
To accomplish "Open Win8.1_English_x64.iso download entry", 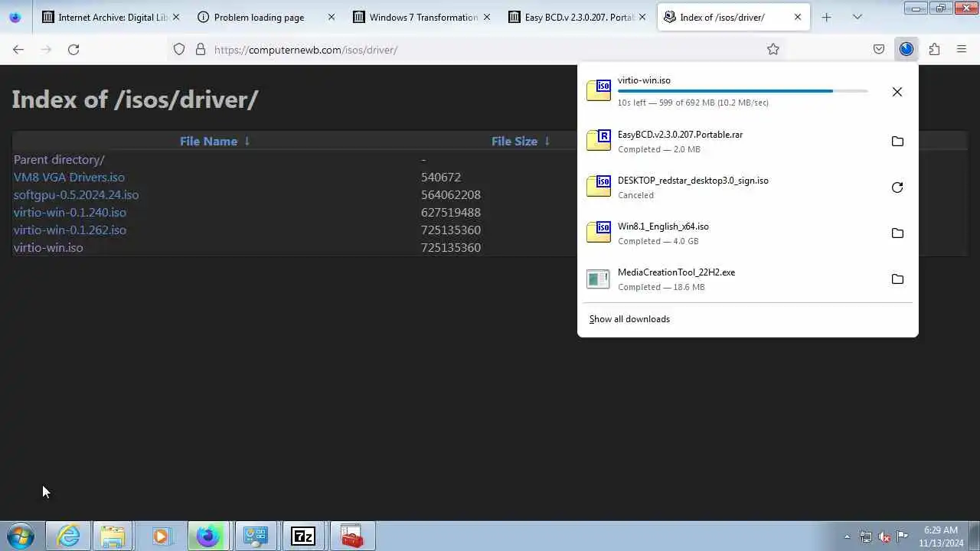I will point(730,233).
